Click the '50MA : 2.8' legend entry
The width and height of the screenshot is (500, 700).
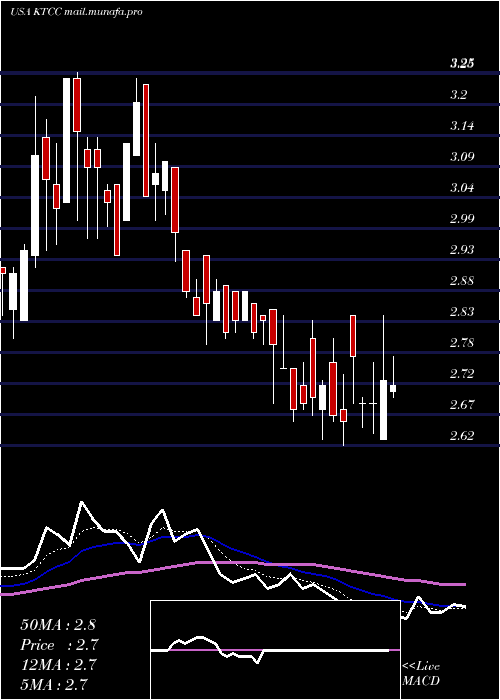58,625
